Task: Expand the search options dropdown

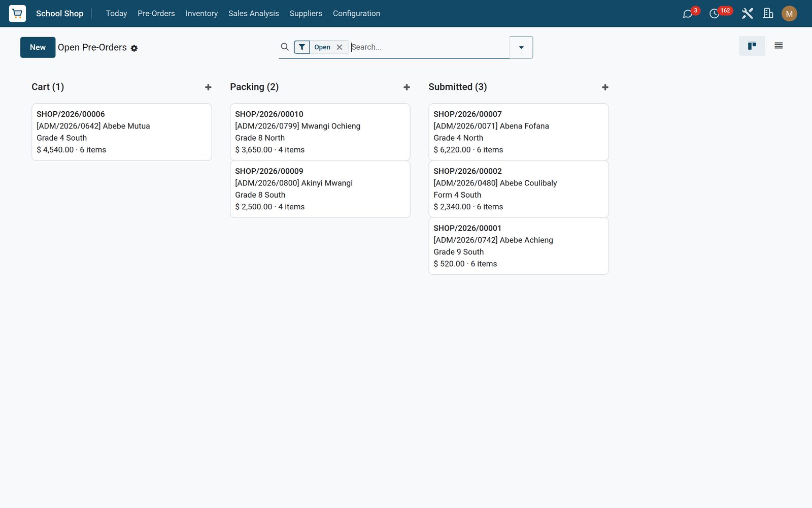Action: click(521, 47)
